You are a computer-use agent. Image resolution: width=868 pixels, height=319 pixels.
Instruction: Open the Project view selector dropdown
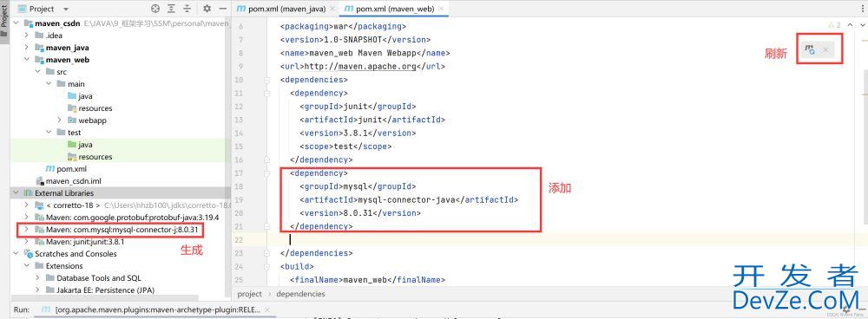[66, 9]
